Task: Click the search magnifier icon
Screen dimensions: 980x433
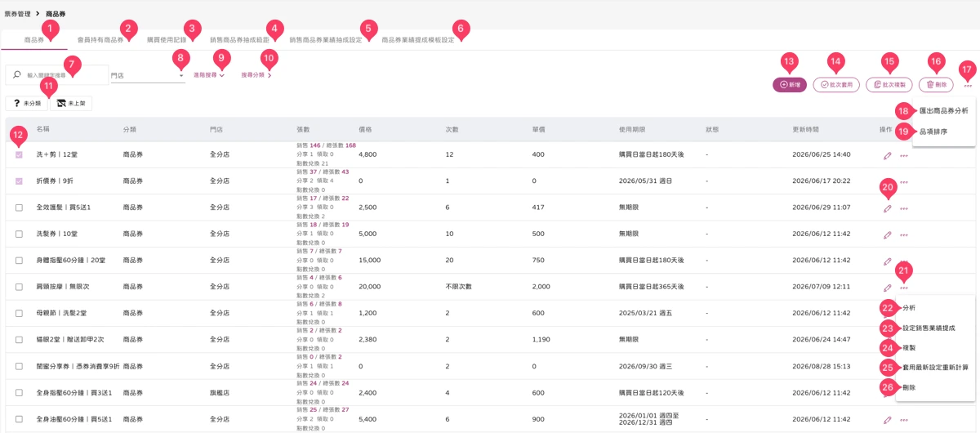Action: click(x=17, y=75)
